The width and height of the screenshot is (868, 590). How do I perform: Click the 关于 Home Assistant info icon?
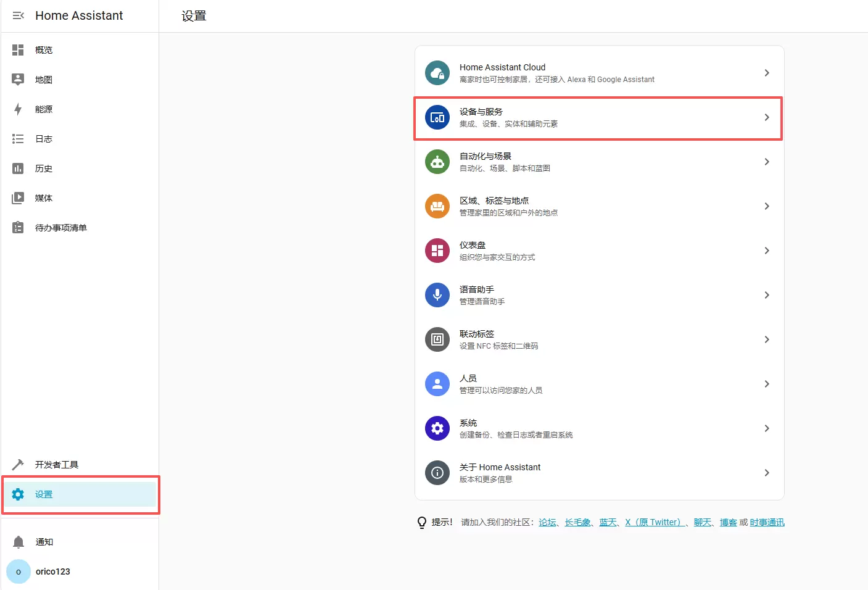point(437,473)
